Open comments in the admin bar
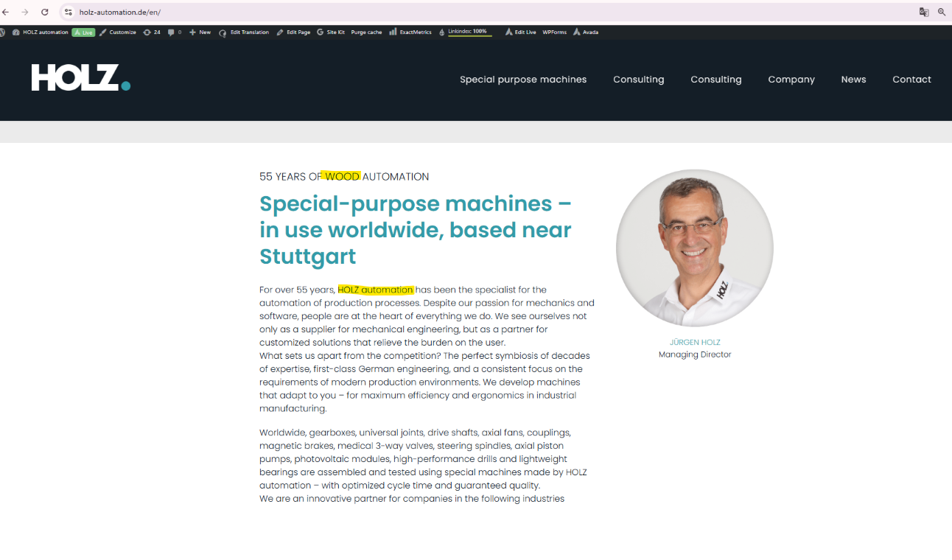Viewport: 952px width, 560px height. pyautogui.click(x=174, y=32)
